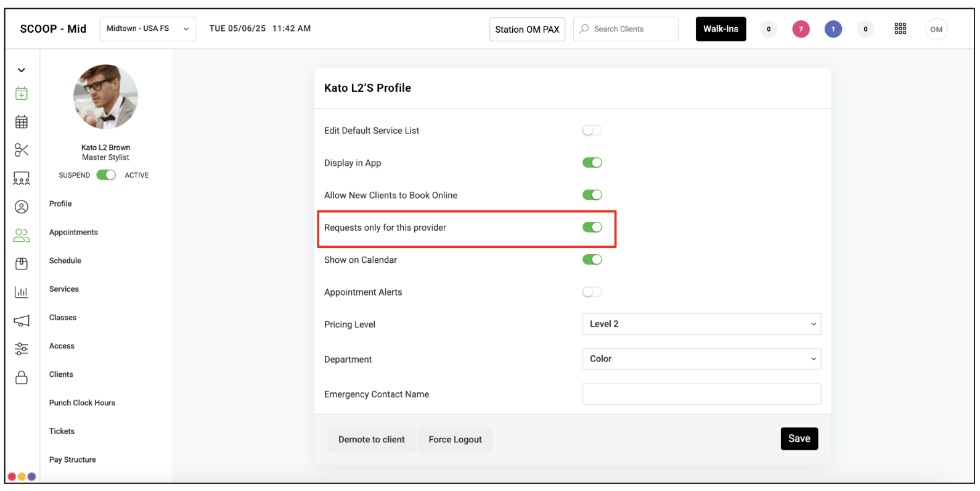Click the Save button
The image size is (980, 491).
click(799, 439)
